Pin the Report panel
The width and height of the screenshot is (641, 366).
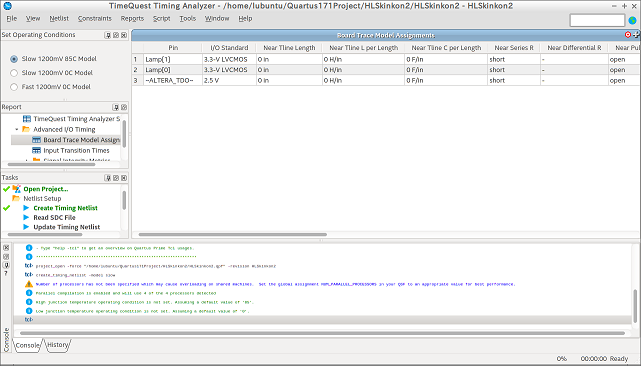pyautogui.click(x=116, y=107)
